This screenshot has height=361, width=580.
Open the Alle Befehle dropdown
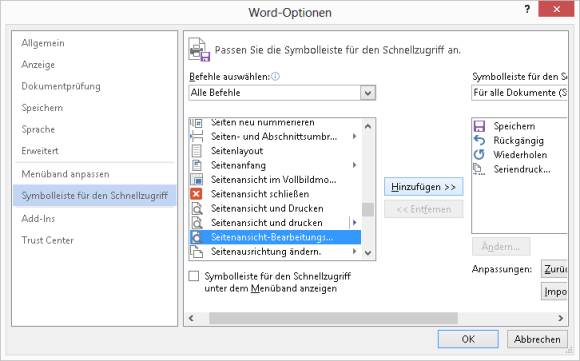tap(282, 93)
